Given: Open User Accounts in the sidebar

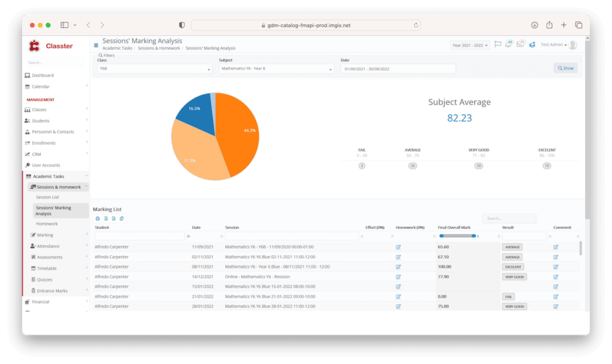Looking at the screenshot, I should click(45, 166).
